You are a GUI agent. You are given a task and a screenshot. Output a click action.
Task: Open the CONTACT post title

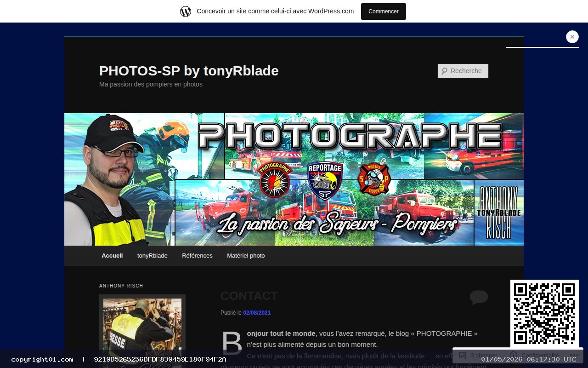click(249, 296)
